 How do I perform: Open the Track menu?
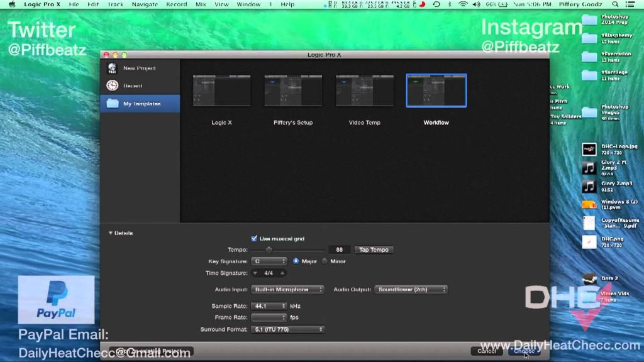pos(114,4)
